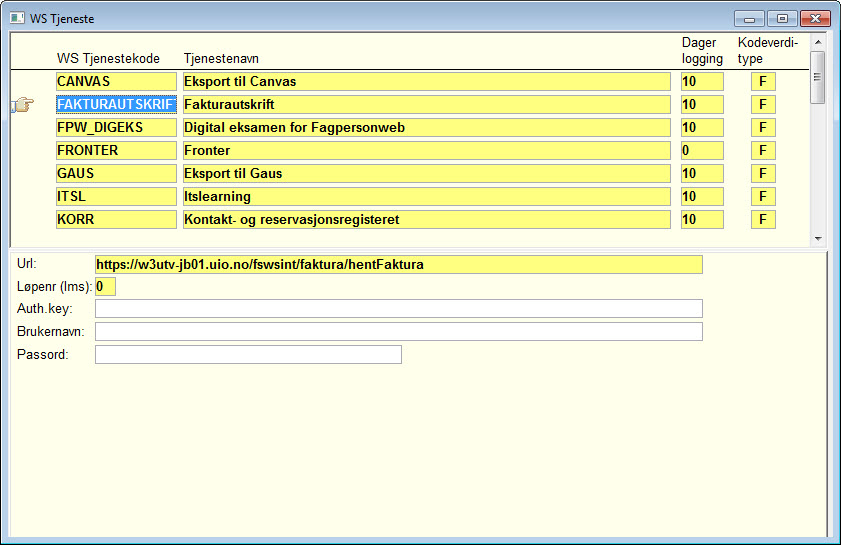841x545 pixels.
Task: Click the 'Itslearning' service name field
Action: click(x=427, y=196)
